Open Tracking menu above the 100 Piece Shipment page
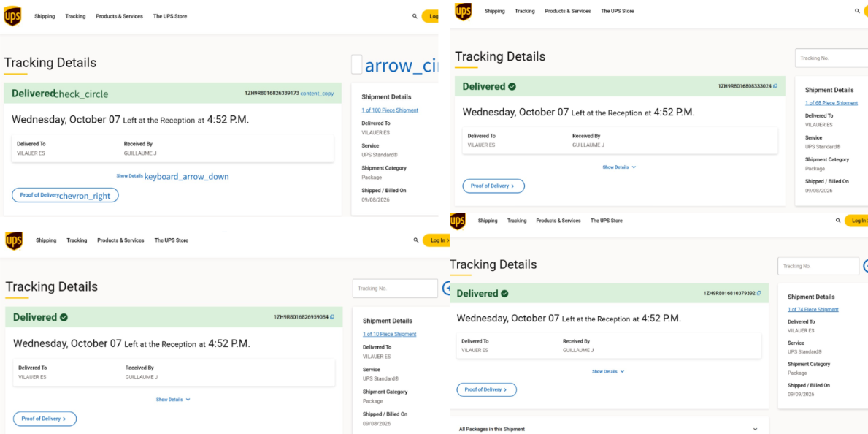Screen dimensions: 868x434 pos(75,16)
